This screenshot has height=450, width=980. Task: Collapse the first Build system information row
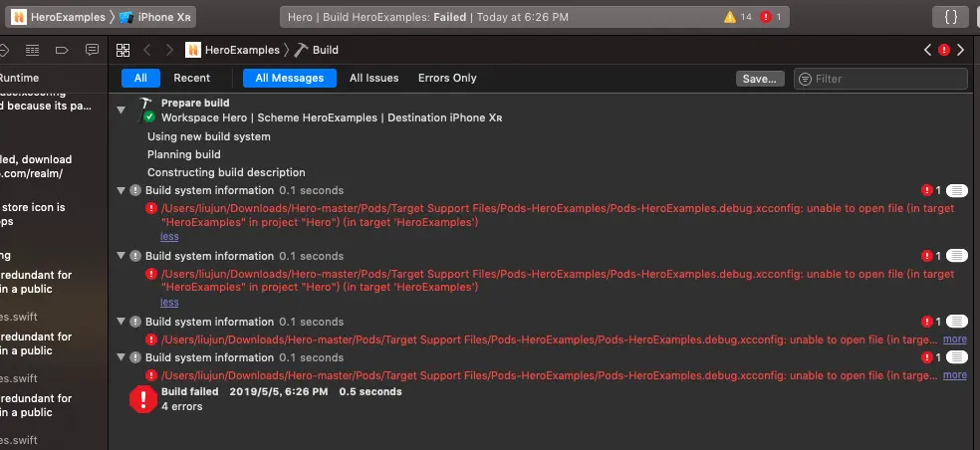(122, 190)
